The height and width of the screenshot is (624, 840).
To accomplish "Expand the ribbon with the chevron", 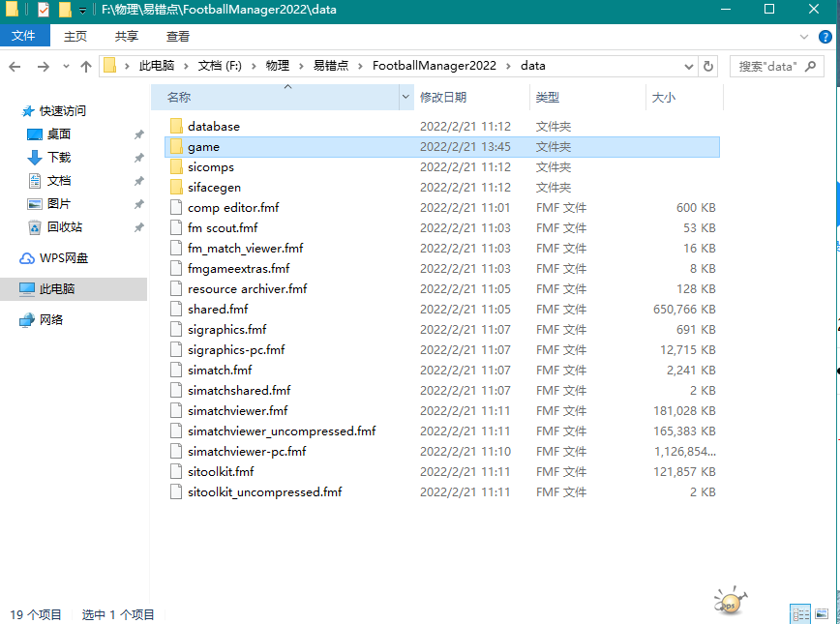I will click(805, 36).
